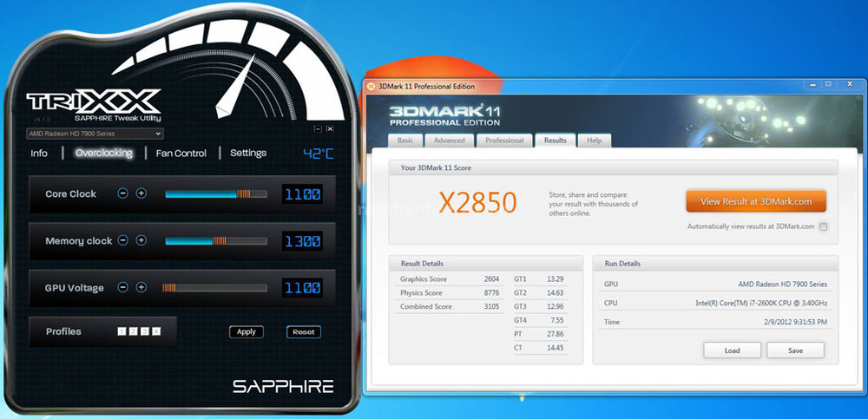Image resolution: width=868 pixels, height=419 pixels.
Task: Select the Results tab in 3DMark
Action: point(556,141)
